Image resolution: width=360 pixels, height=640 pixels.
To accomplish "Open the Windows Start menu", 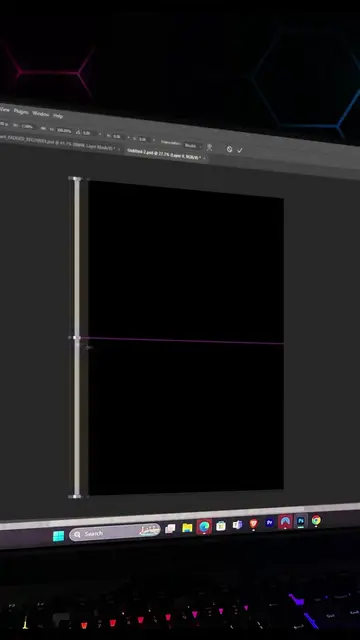I will point(58,536).
